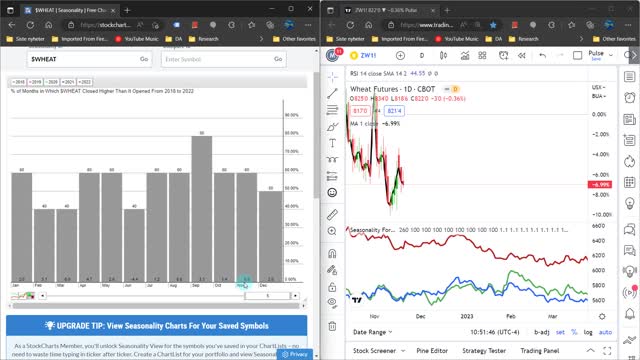Click the bar replay rewind icon
This screenshot has height=360, width=640.
(522, 56)
